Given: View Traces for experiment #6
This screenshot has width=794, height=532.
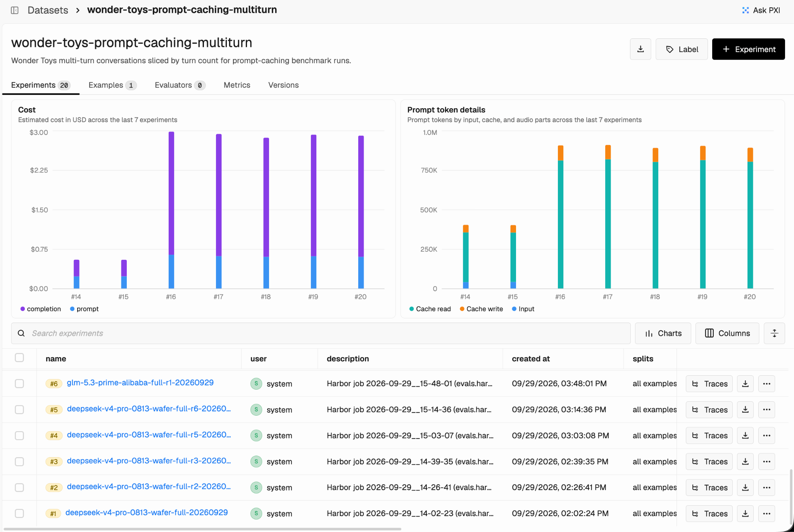Looking at the screenshot, I should point(709,383).
